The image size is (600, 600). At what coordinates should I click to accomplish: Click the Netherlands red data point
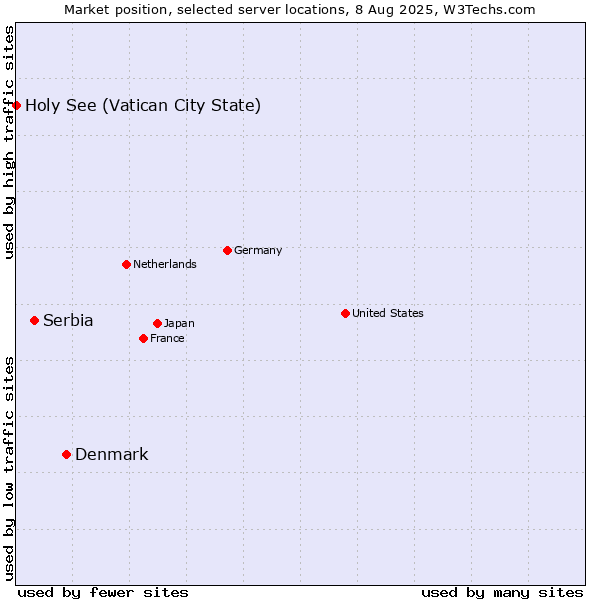pyautogui.click(x=127, y=264)
